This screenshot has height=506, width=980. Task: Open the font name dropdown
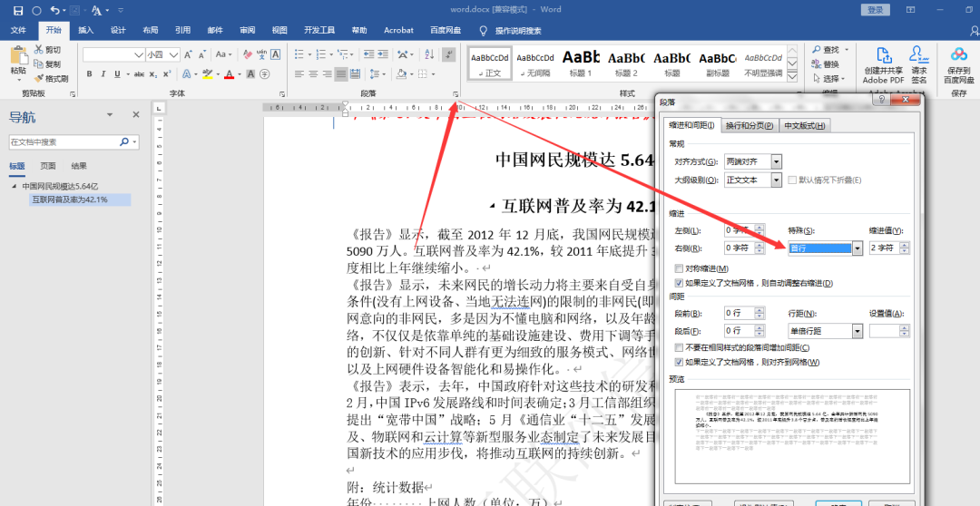(139, 55)
